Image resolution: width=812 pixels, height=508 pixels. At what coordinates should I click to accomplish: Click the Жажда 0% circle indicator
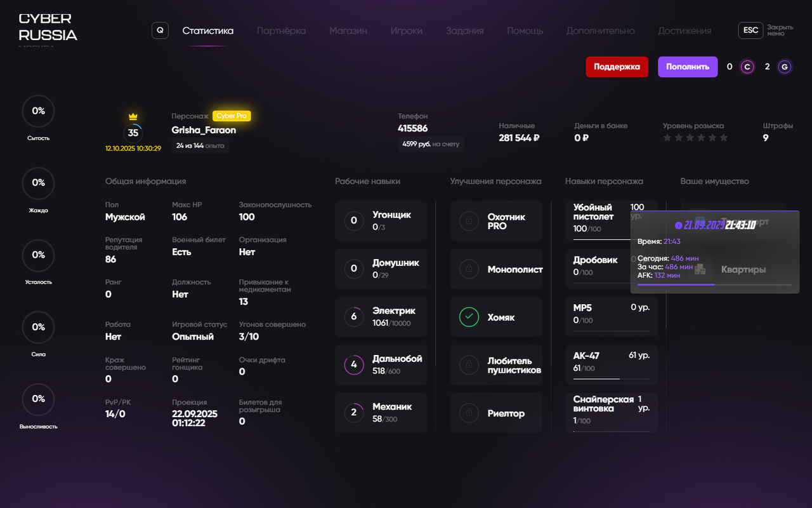point(38,183)
